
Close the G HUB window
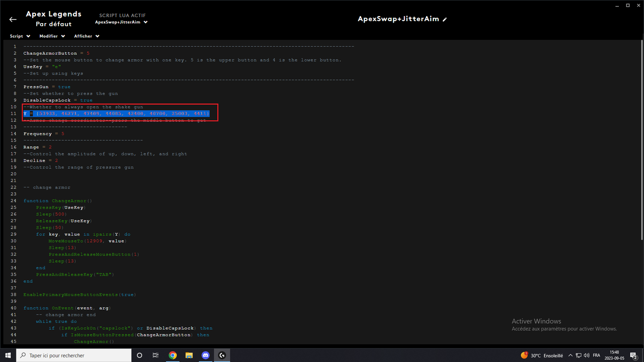[x=638, y=5]
